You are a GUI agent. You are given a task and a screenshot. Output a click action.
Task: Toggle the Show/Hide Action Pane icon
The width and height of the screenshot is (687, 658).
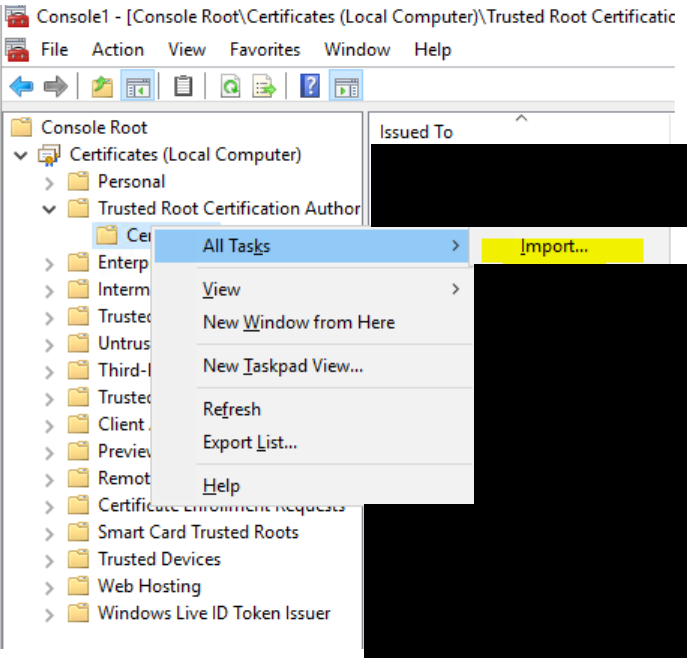(x=345, y=87)
